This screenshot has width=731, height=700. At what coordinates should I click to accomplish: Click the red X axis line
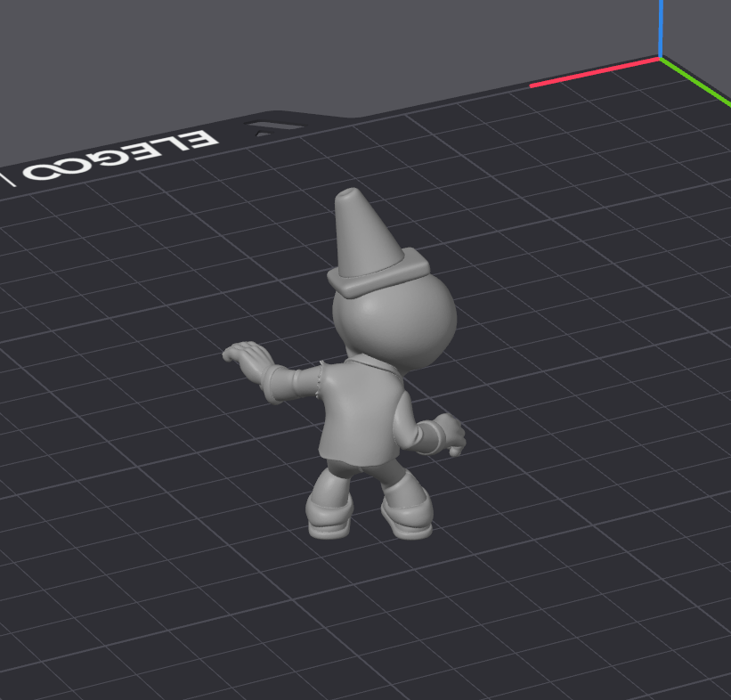(595, 72)
